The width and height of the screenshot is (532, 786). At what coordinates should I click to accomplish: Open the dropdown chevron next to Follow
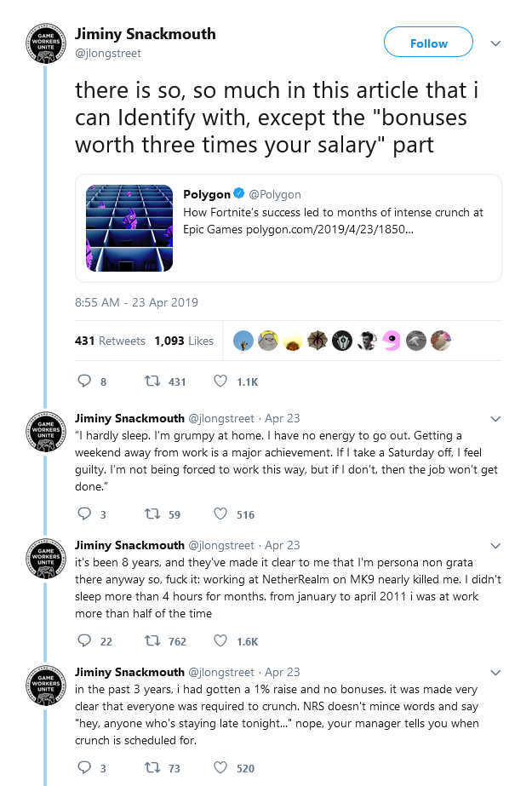coord(495,43)
